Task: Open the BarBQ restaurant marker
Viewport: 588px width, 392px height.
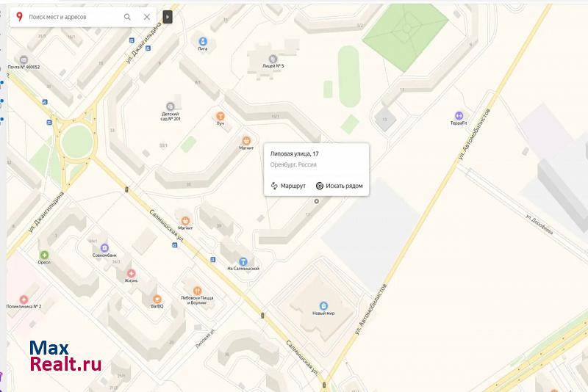Action: point(157,300)
